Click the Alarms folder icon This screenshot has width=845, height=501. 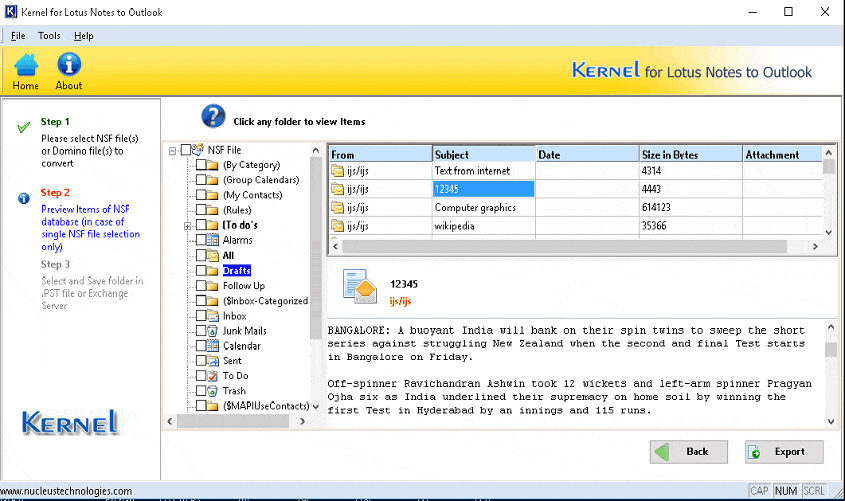click(213, 240)
